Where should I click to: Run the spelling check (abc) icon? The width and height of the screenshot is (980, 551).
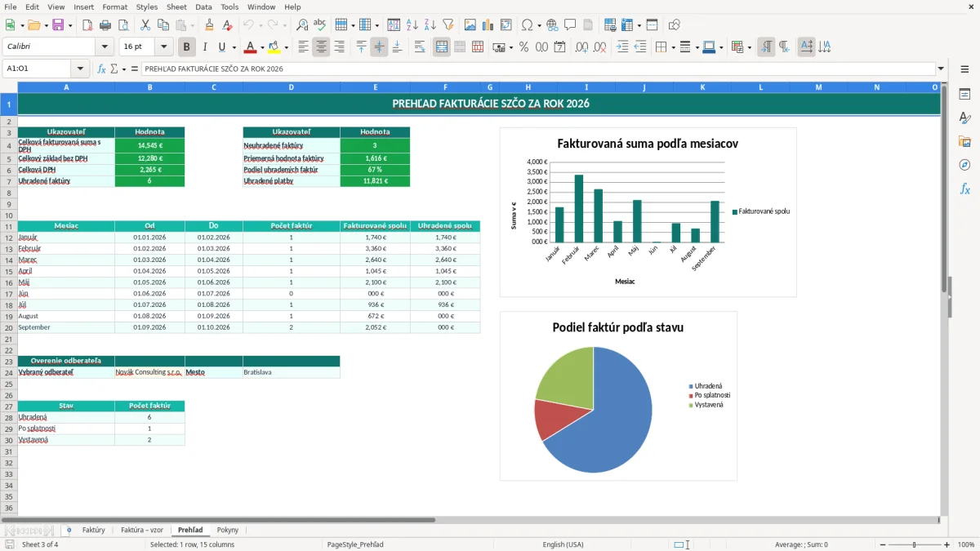pos(319,25)
